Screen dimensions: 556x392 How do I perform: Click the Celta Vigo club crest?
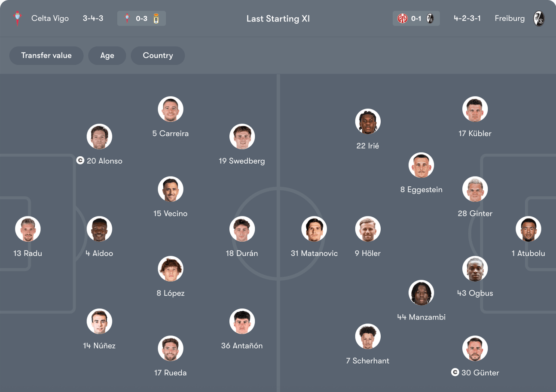18,18
